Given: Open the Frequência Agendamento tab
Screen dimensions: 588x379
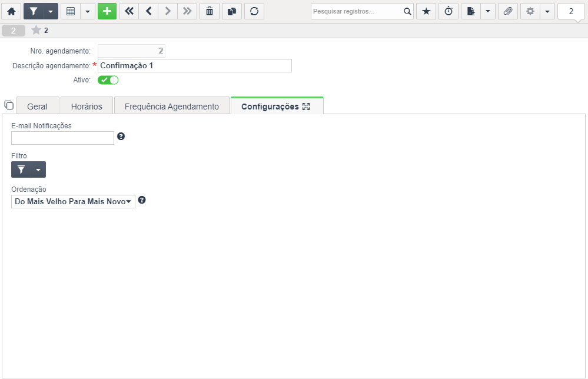Looking at the screenshot, I should (172, 107).
